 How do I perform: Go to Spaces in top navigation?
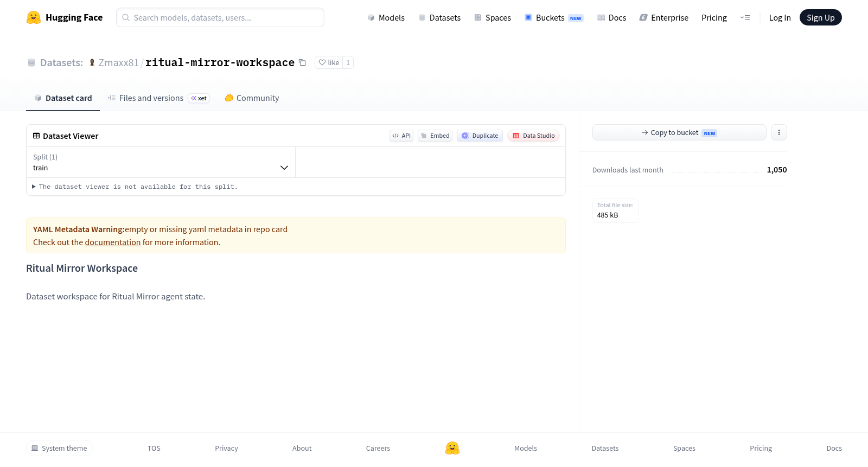click(493, 17)
